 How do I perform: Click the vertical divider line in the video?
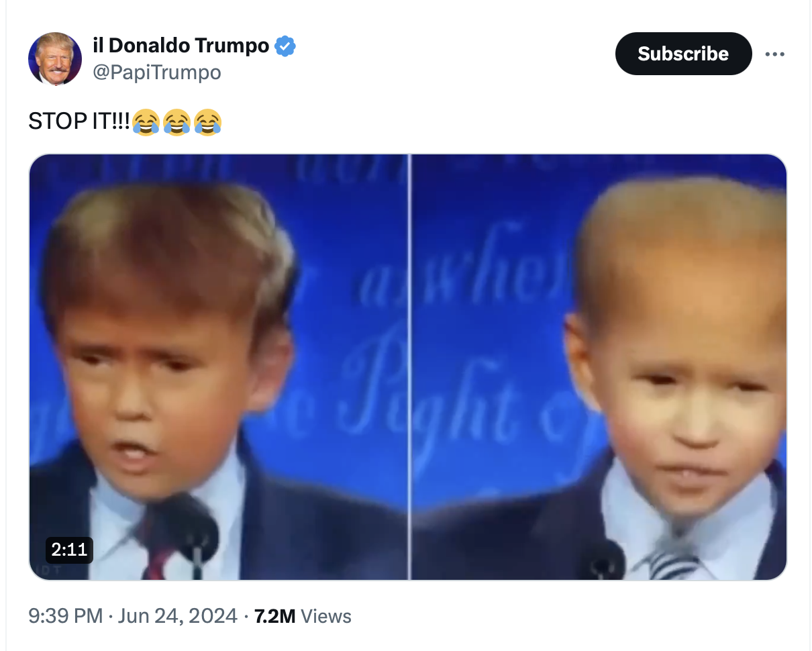click(x=410, y=367)
